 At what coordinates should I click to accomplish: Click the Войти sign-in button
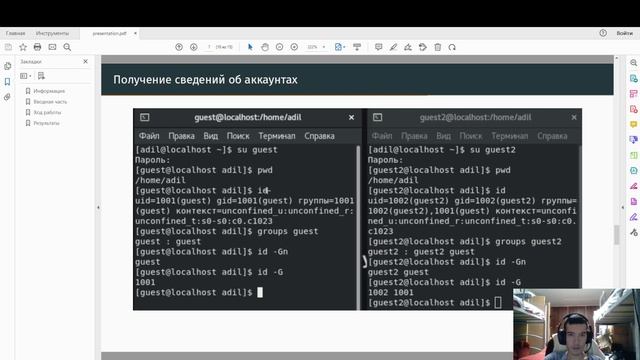[624, 33]
